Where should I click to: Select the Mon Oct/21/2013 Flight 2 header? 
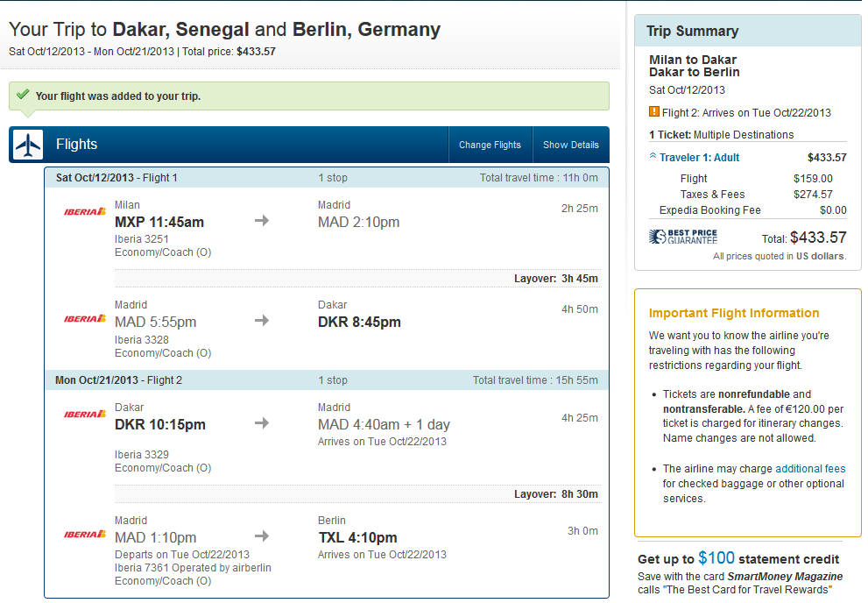click(327, 380)
